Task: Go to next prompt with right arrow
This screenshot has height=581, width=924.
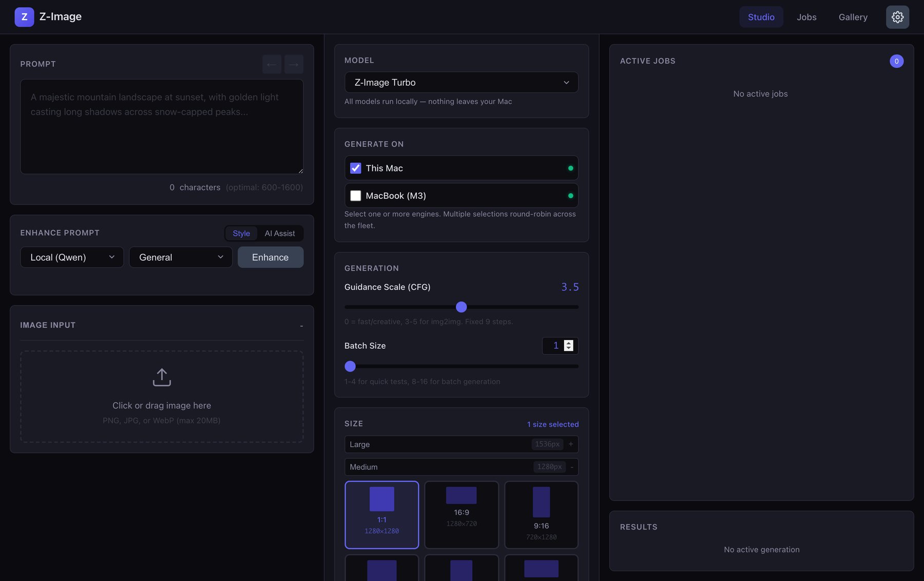Action: 294,64
